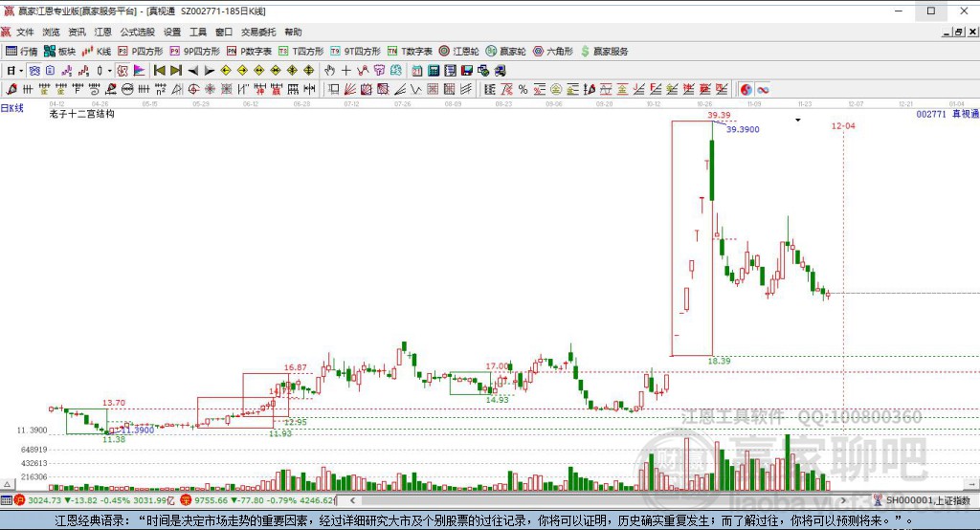The height and width of the screenshot is (530, 980).
Task: Click the floppy disk save icon
Action: (466, 71)
